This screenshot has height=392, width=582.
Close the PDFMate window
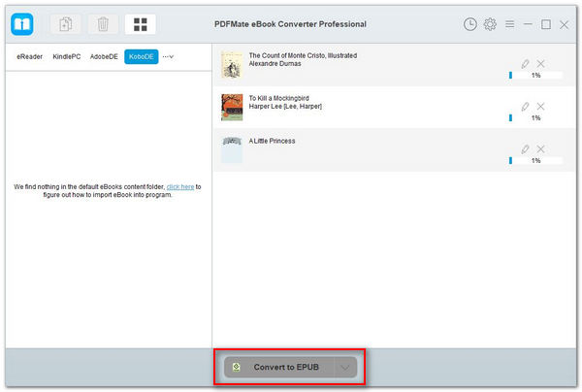click(565, 25)
